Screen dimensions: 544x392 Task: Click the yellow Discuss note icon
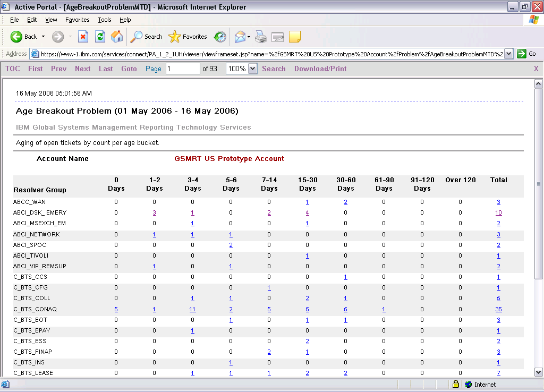[x=294, y=37]
